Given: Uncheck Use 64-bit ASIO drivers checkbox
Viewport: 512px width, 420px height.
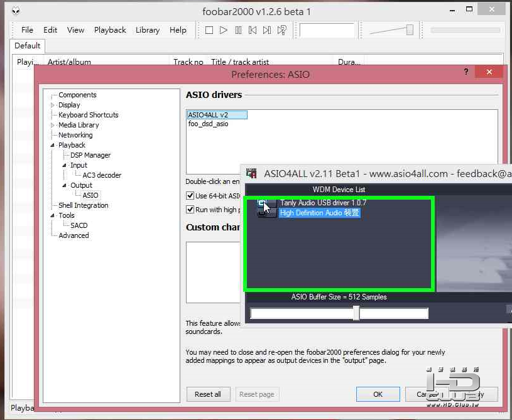Looking at the screenshot, I should click(x=190, y=195).
